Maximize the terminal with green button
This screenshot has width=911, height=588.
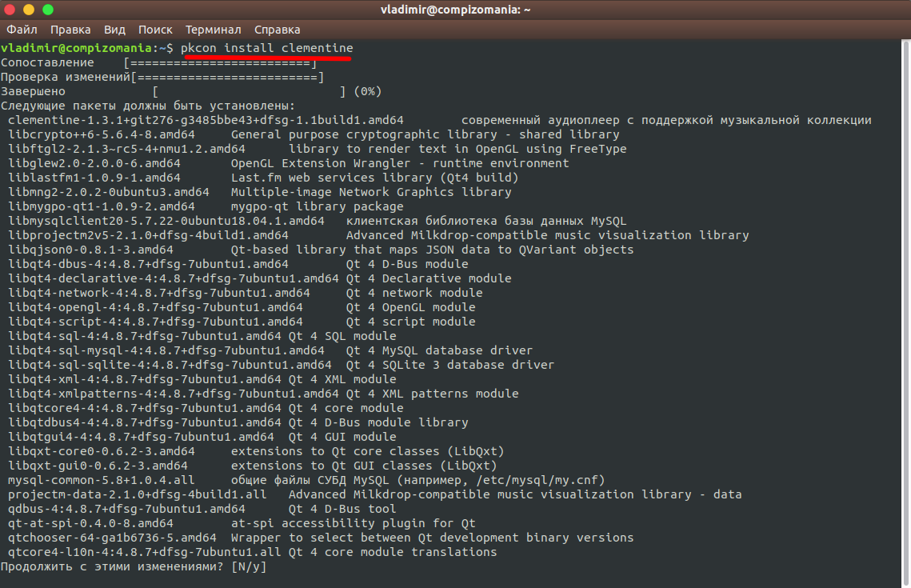click(48, 10)
